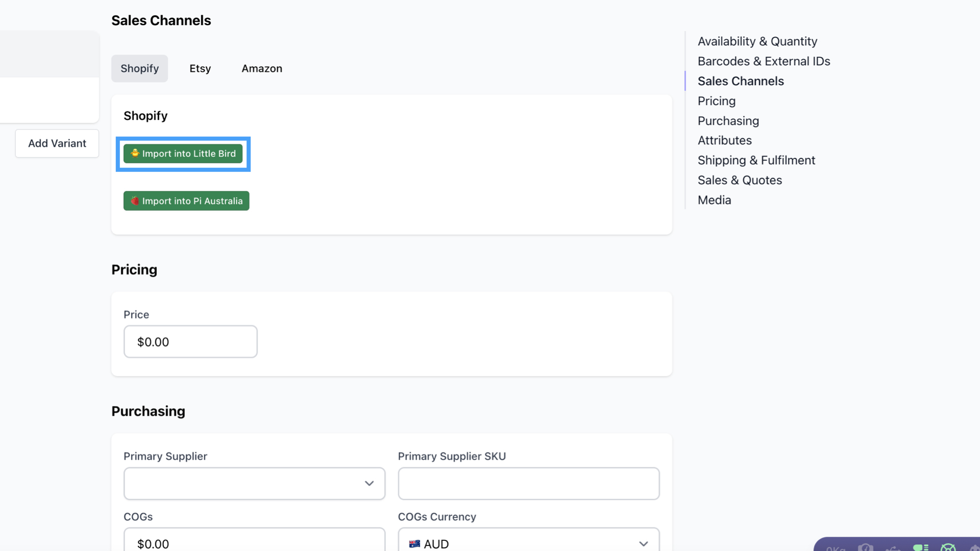The height and width of the screenshot is (551, 980).
Task: Jump to Sales & Quotes section
Action: click(x=740, y=180)
